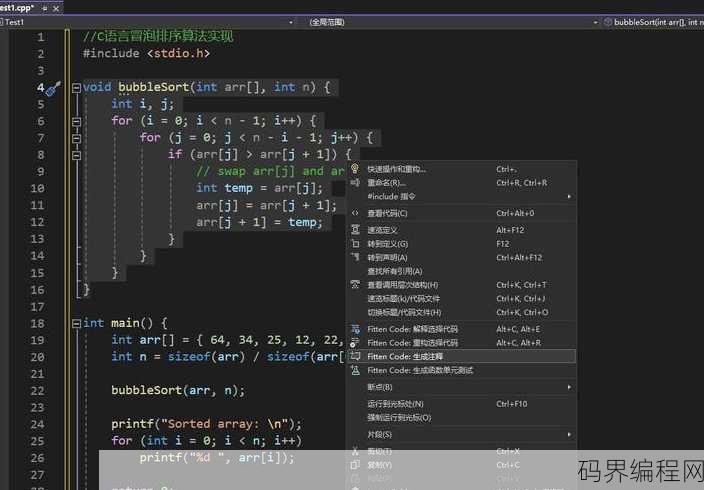Viewport: 704px width, 490px height.
Task: Click the screwdriver quick actions icon on line 4
Action: [x=53, y=88]
